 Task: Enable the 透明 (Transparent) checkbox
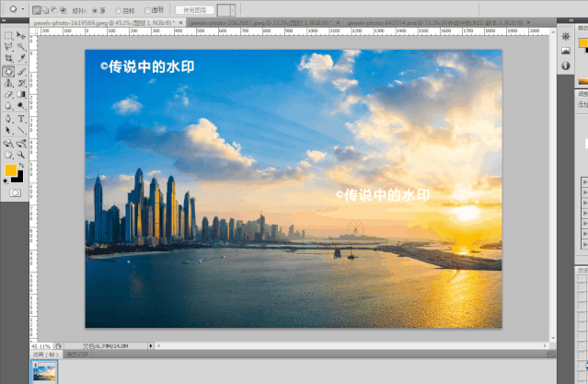coord(146,9)
